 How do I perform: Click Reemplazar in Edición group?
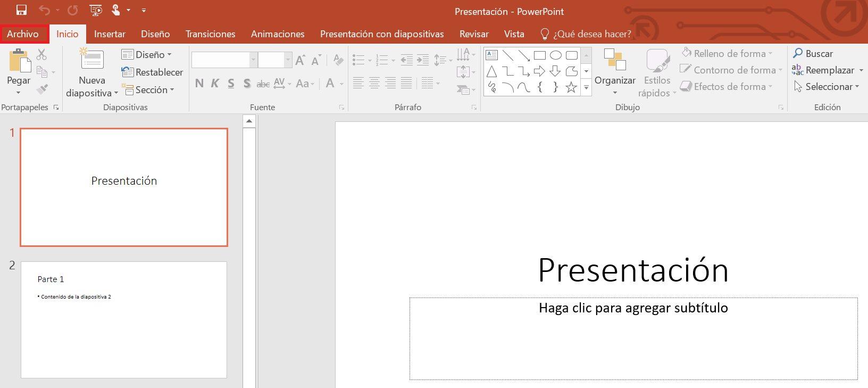[828, 70]
